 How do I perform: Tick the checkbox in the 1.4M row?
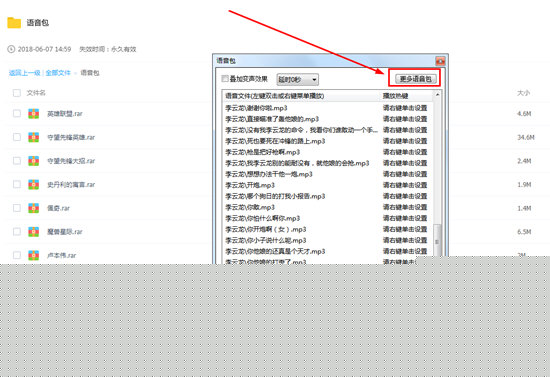click(x=16, y=208)
